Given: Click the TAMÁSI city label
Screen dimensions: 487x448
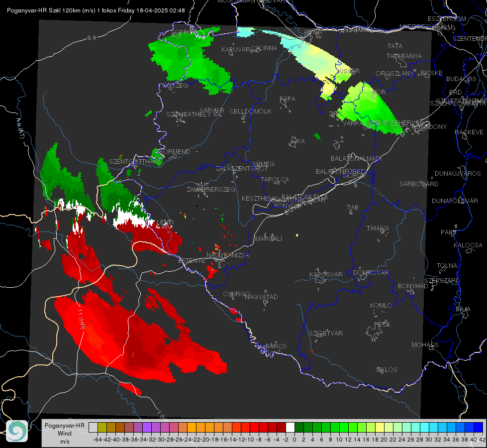Looking at the screenshot, I should [x=378, y=228].
